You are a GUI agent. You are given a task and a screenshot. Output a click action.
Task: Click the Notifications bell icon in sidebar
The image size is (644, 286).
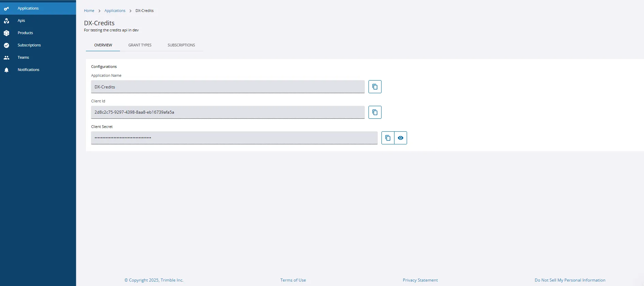pyautogui.click(x=6, y=70)
